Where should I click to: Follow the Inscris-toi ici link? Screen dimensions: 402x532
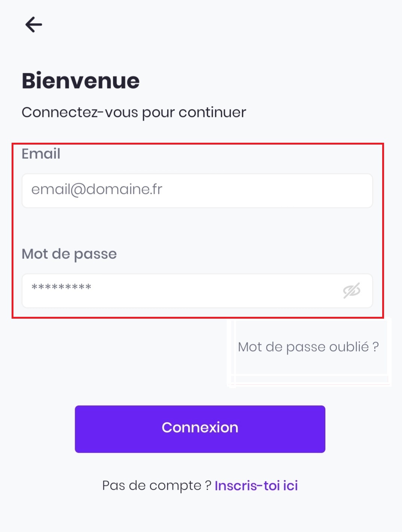point(256,485)
